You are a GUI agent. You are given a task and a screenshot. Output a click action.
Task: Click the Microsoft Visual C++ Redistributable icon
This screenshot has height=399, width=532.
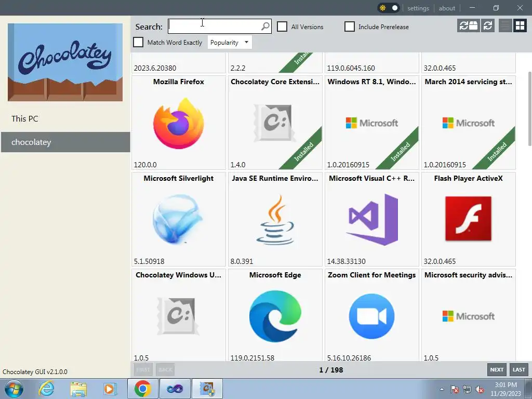click(x=372, y=220)
